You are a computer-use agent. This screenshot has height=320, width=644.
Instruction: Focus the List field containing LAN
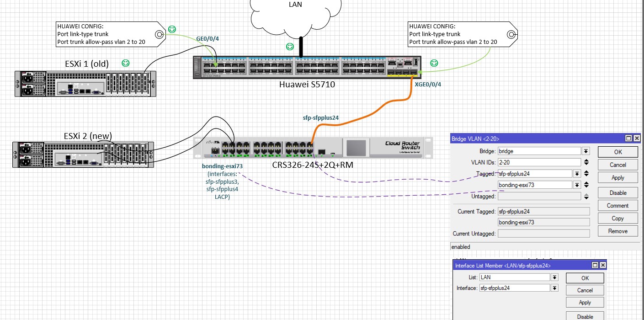pyautogui.click(x=515, y=277)
